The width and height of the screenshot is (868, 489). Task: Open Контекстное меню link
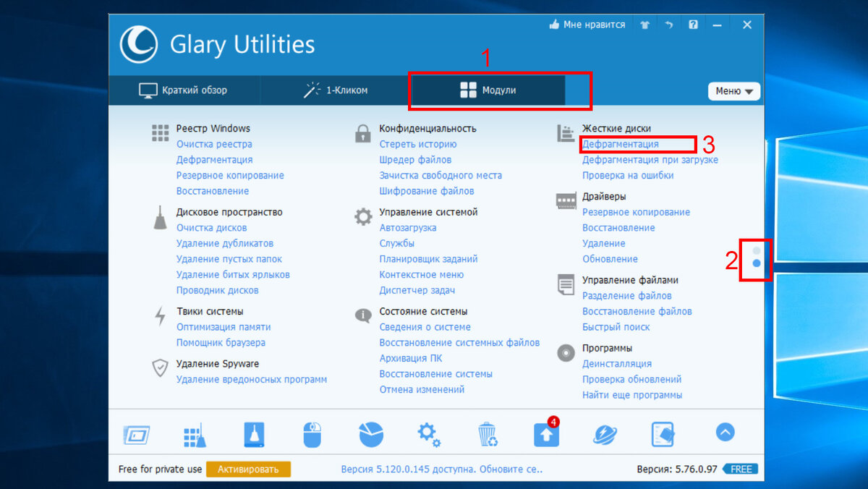coord(422,274)
